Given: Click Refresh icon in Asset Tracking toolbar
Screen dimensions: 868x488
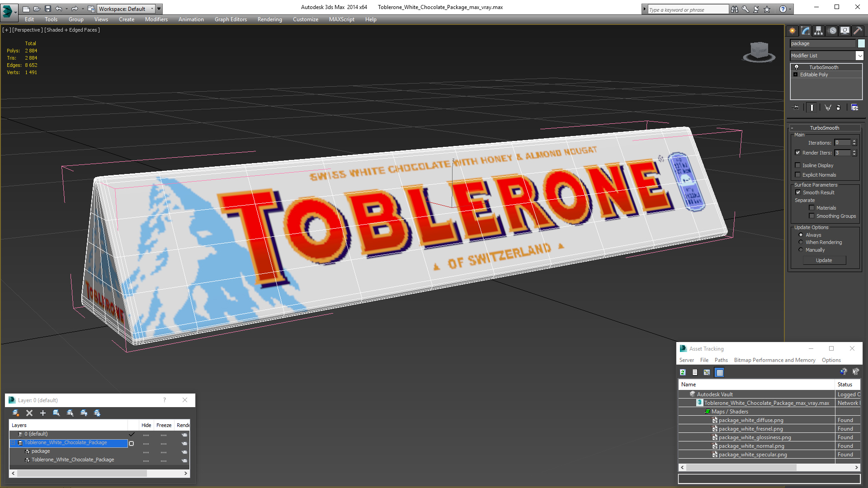Looking at the screenshot, I should pyautogui.click(x=683, y=372).
